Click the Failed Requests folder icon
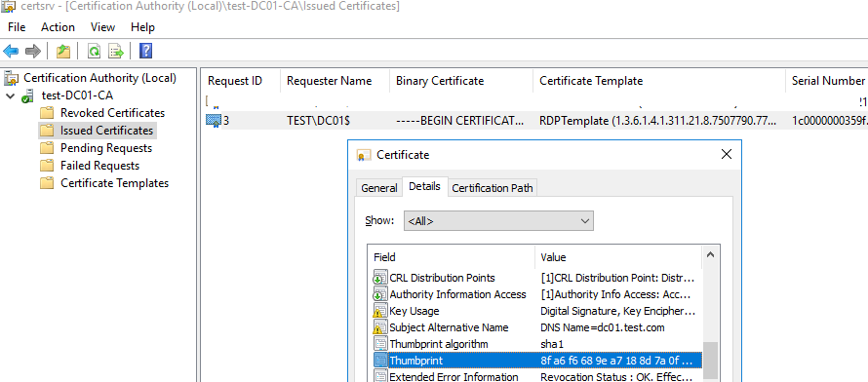The width and height of the screenshot is (868, 382). coord(47,166)
